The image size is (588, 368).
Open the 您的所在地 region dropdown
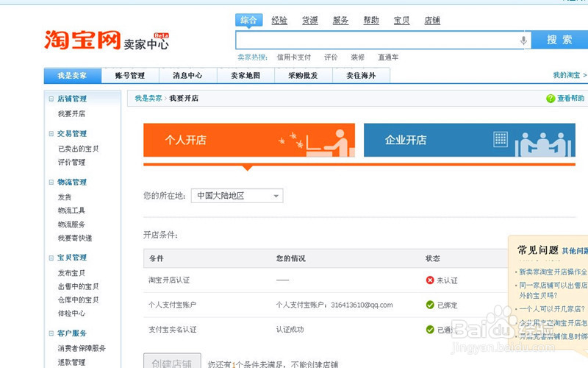(237, 196)
